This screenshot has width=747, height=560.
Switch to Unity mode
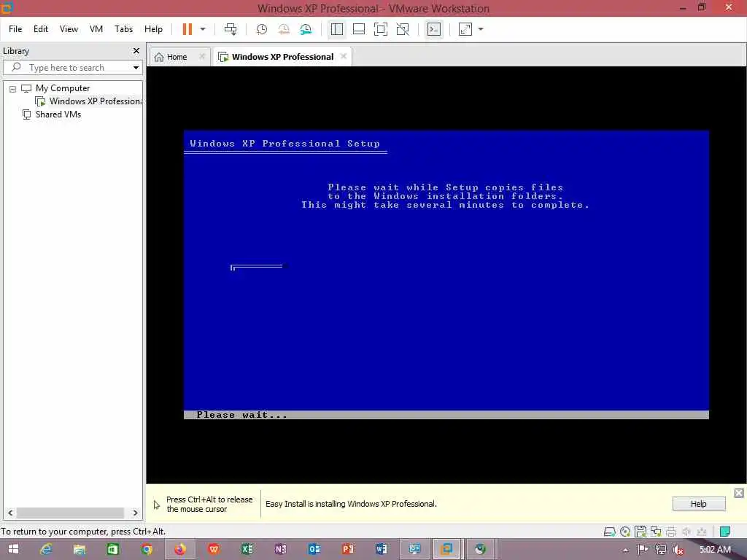tap(403, 29)
